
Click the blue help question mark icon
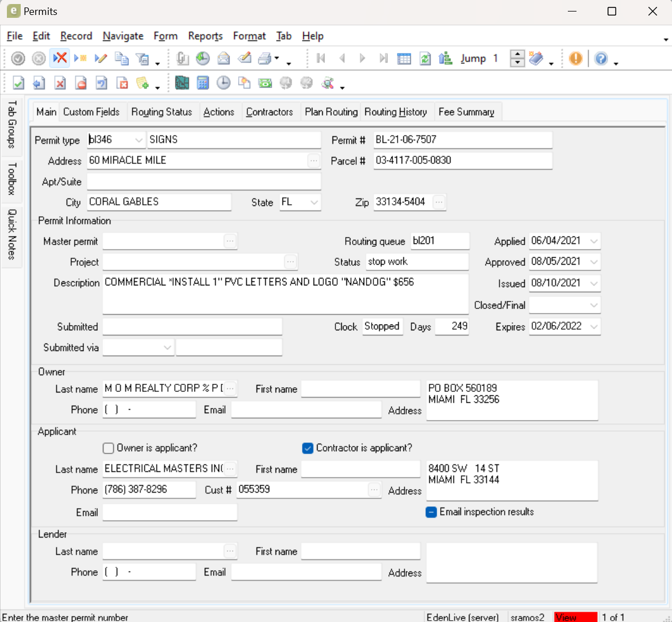pos(601,58)
